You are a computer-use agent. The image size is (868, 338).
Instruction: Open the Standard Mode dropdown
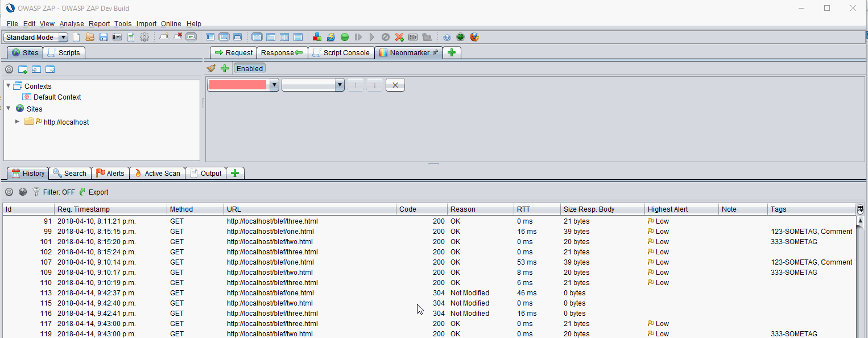pyautogui.click(x=36, y=37)
